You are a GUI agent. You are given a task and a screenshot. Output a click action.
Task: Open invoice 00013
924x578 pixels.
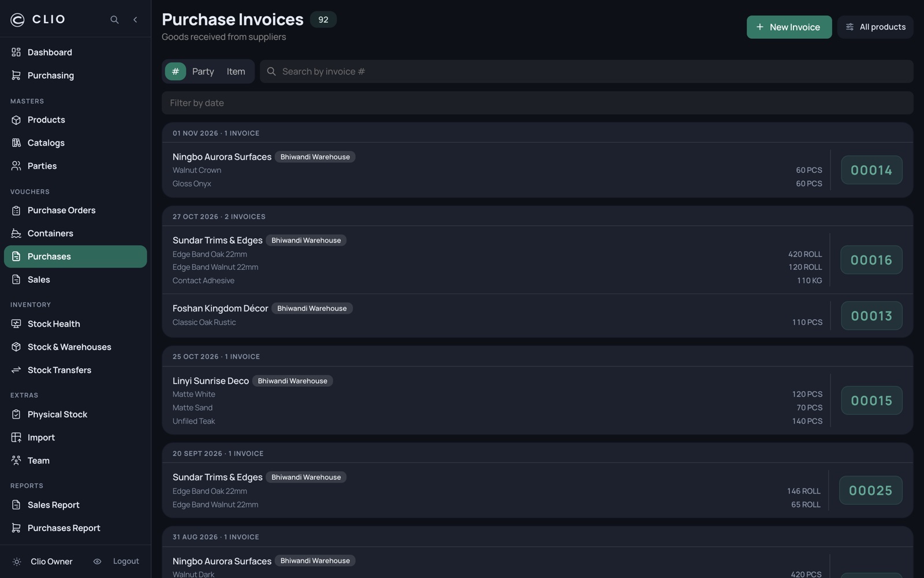point(871,316)
